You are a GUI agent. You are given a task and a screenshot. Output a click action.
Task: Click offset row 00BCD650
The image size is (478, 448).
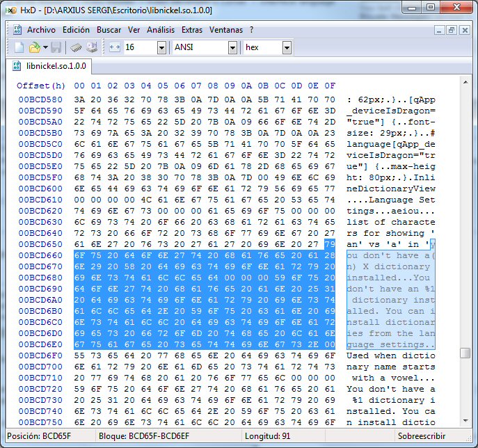click(40, 244)
